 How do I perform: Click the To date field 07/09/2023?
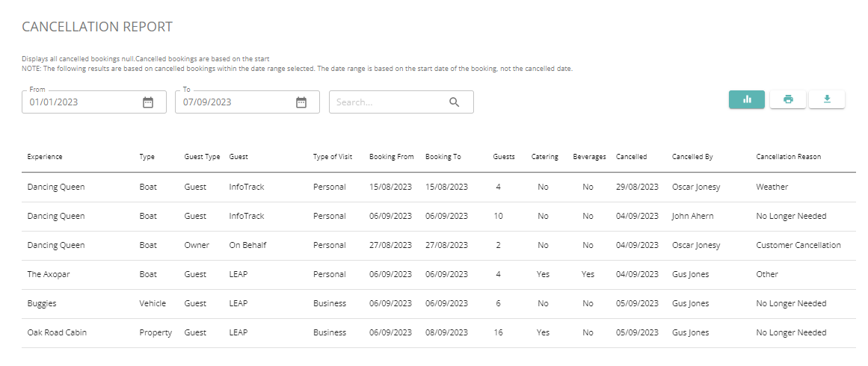coord(247,102)
